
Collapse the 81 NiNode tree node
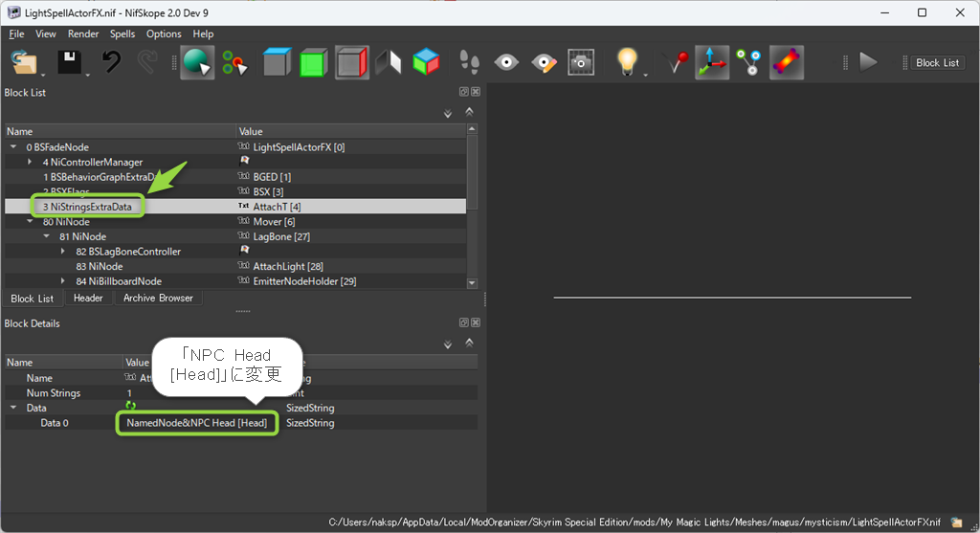[x=46, y=236]
